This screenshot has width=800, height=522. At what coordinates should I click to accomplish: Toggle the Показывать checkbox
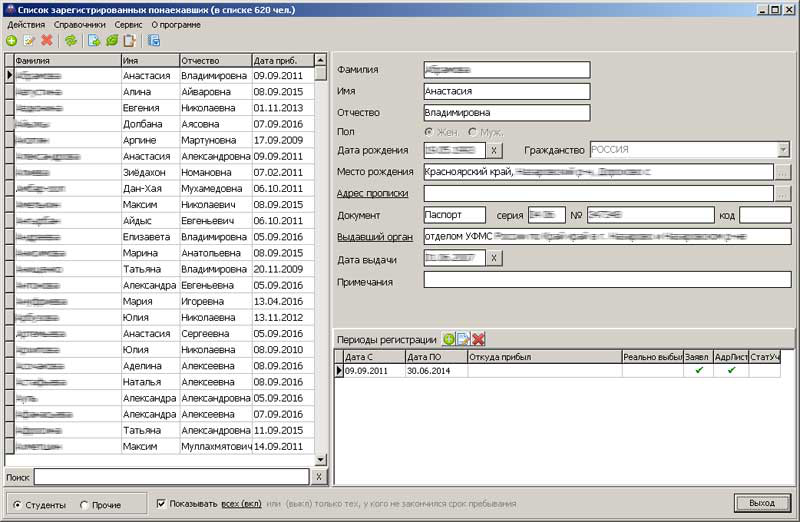coord(161,504)
